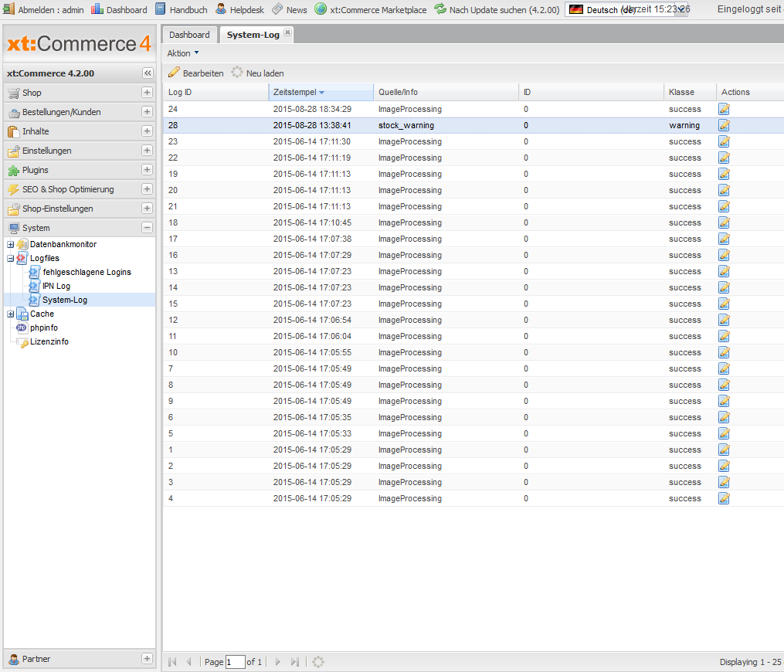The height and width of the screenshot is (672, 784).
Task: Click the pencil Bearbeiten toolbar icon
Action: [x=175, y=73]
